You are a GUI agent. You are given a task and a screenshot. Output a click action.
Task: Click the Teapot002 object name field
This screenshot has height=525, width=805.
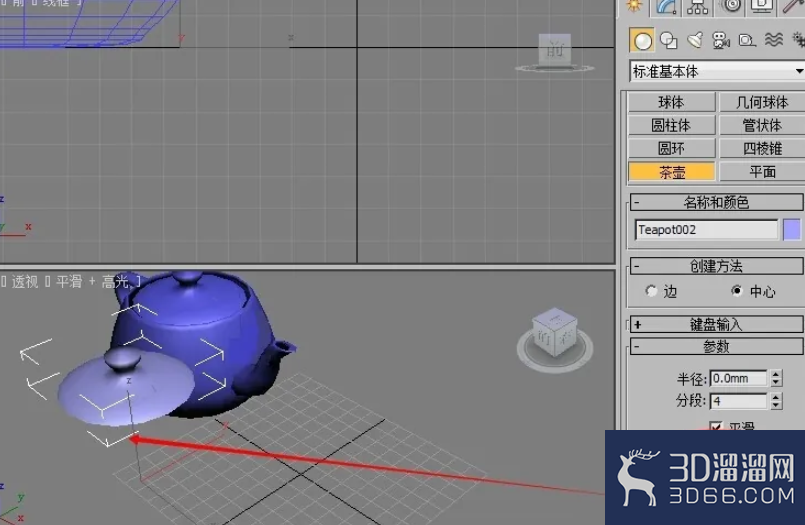coord(706,230)
